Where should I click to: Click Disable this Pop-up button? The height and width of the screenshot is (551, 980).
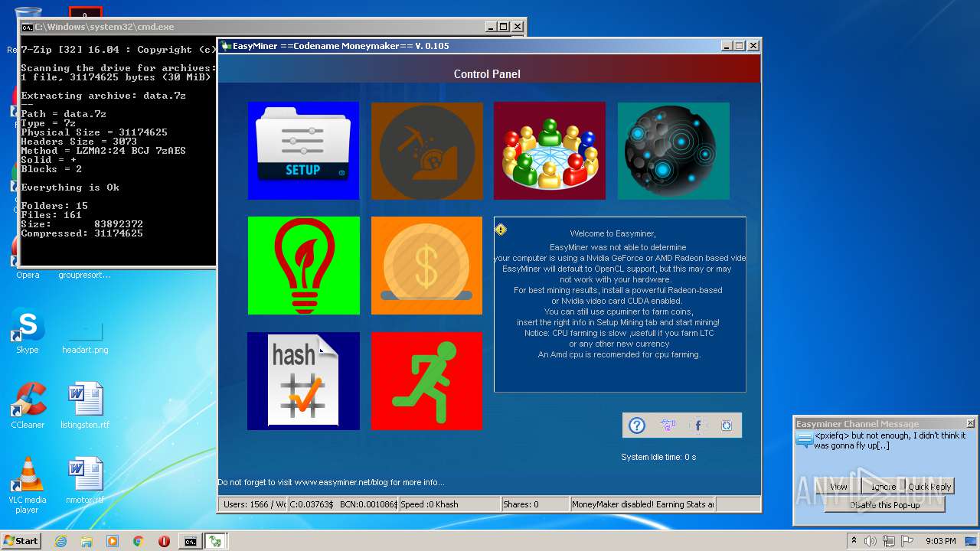tap(884, 505)
